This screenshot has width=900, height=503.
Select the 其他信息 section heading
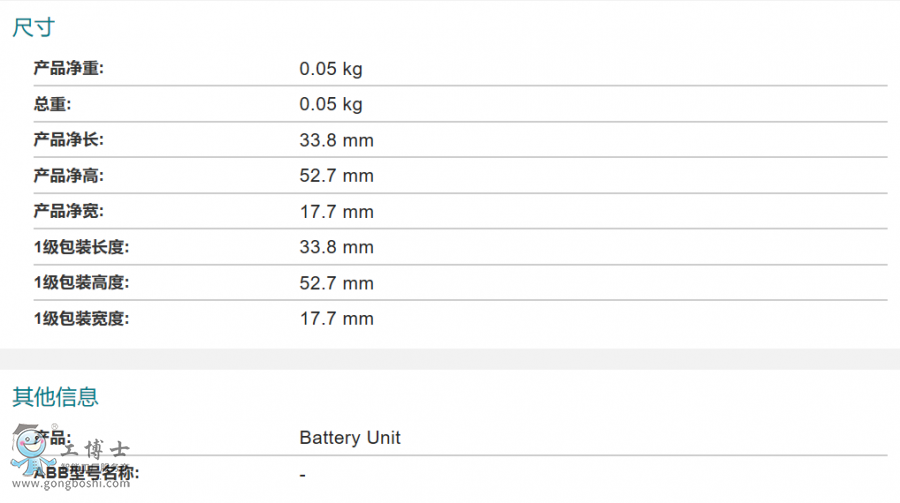(x=55, y=397)
